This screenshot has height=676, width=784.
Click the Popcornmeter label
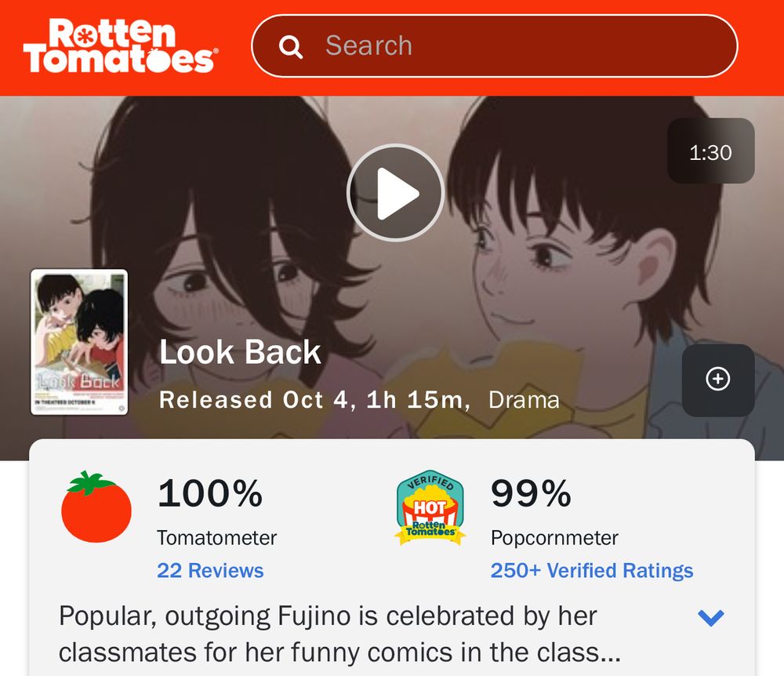point(554,538)
